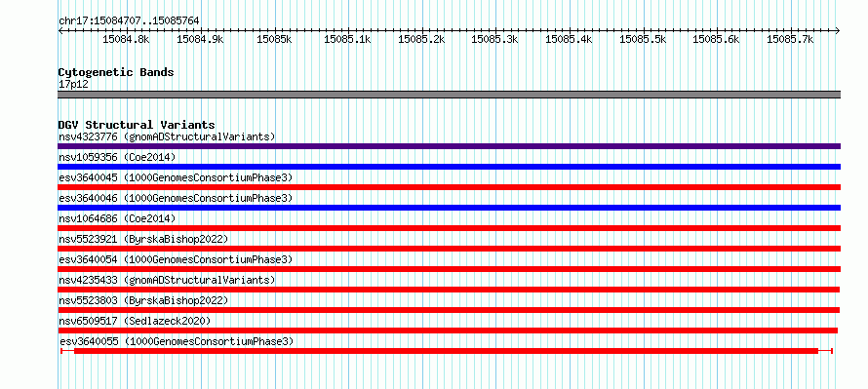Image resolution: width=868 pixels, height=389 pixels.
Task: Open nsv6509517 (Sedlazeck2020) label
Action: pos(135,321)
